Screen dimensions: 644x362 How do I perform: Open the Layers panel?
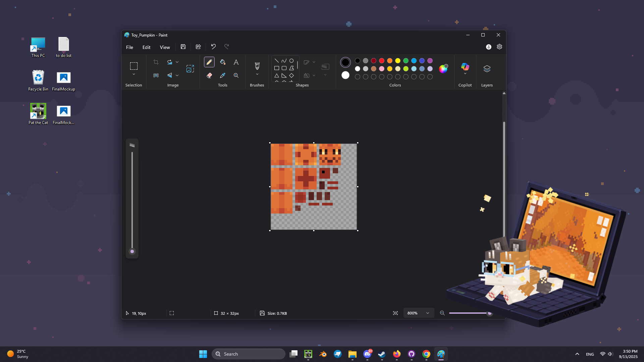coord(487,69)
